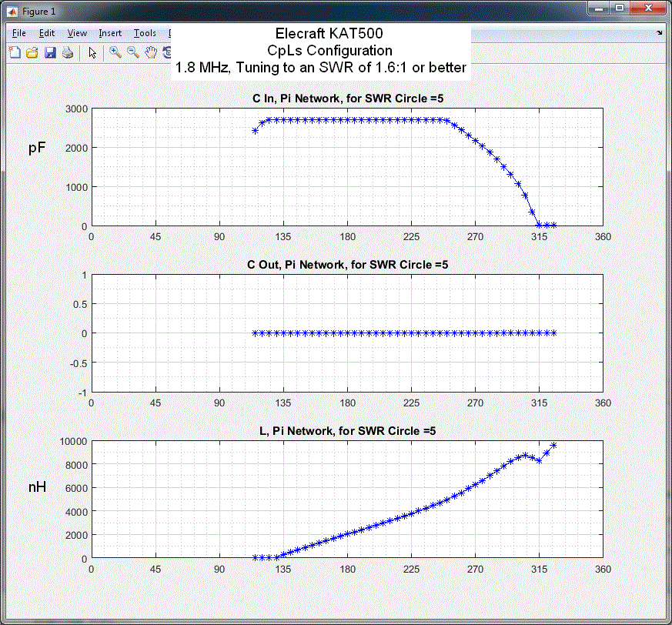The height and width of the screenshot is (625, 672).
Task: Close the Figure 1 window
Action: point(648,8)
